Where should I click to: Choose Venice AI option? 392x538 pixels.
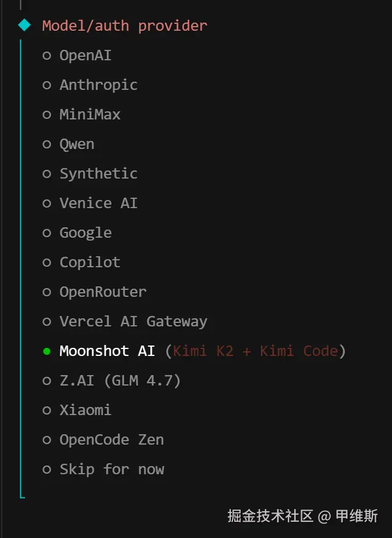[x=98, y=203]
